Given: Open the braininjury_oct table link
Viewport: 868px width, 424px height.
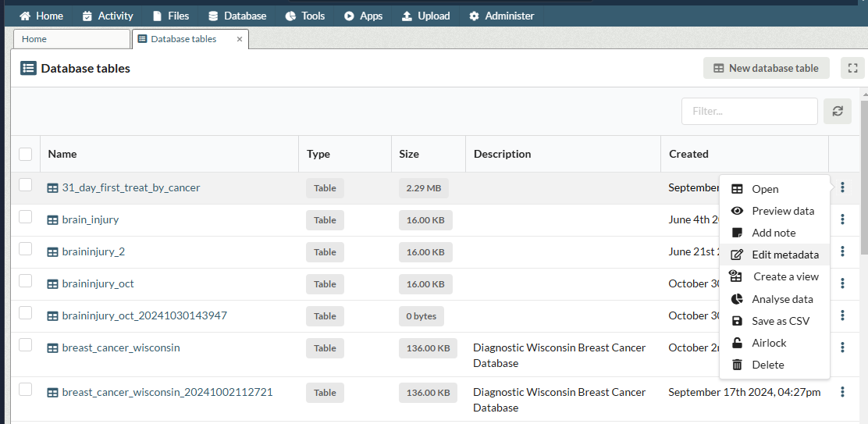Looking at the screenshot, I should point(98,283).
